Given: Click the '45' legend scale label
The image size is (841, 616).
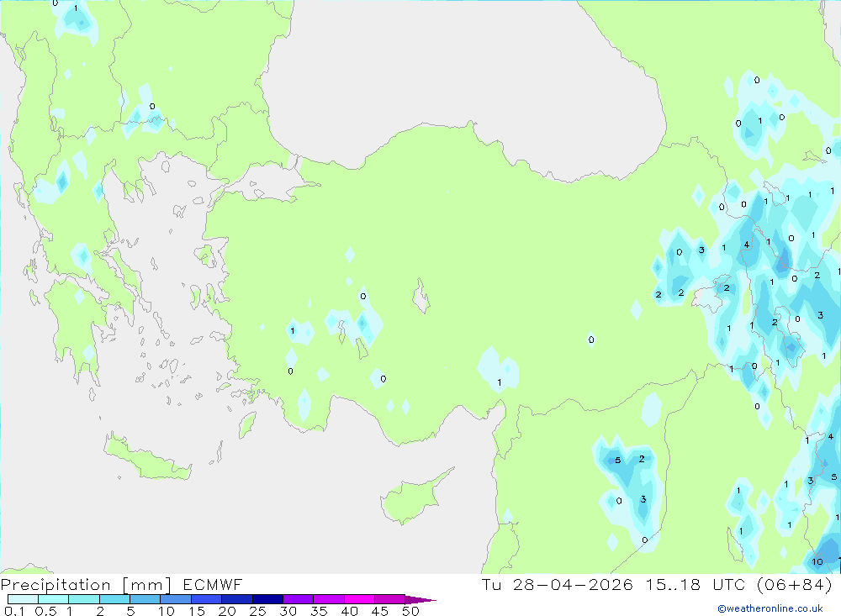Looking at the screenshot, I should (380, 611).
